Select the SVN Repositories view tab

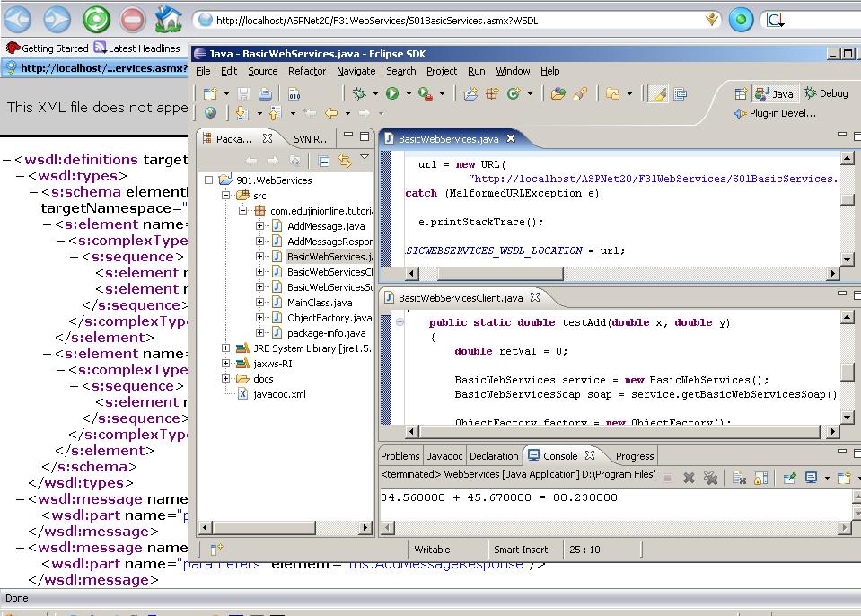pyautogui.click(x=312, y=139)
